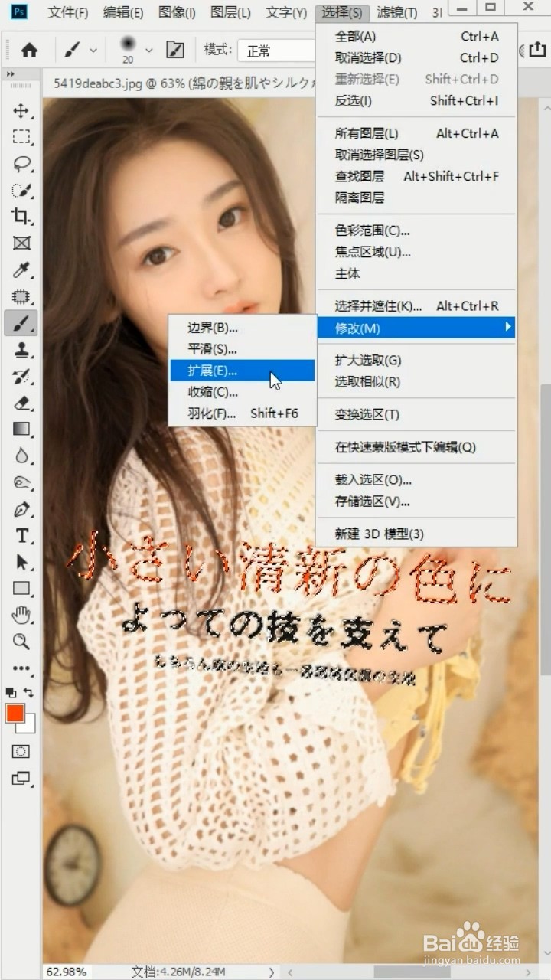Choose Color Range (色彩范围)
This screenshot has height=980, width=551.
[416, 230]
